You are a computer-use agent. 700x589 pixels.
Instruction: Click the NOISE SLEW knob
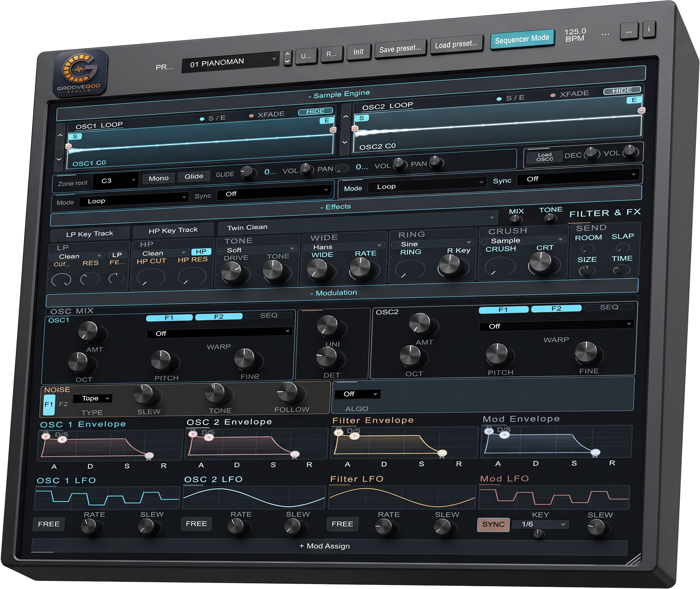(143, 394)
